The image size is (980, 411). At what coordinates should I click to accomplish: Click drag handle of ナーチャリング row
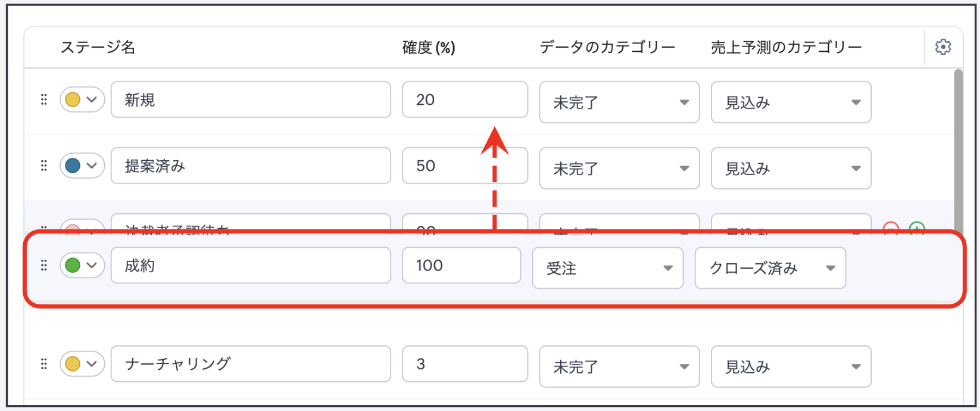(x=43, y=363)
